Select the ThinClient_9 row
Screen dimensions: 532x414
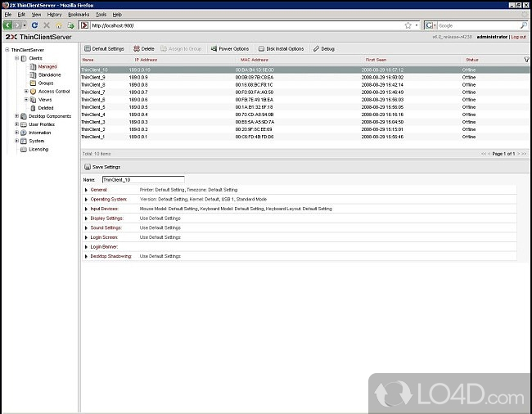[305, 77]
